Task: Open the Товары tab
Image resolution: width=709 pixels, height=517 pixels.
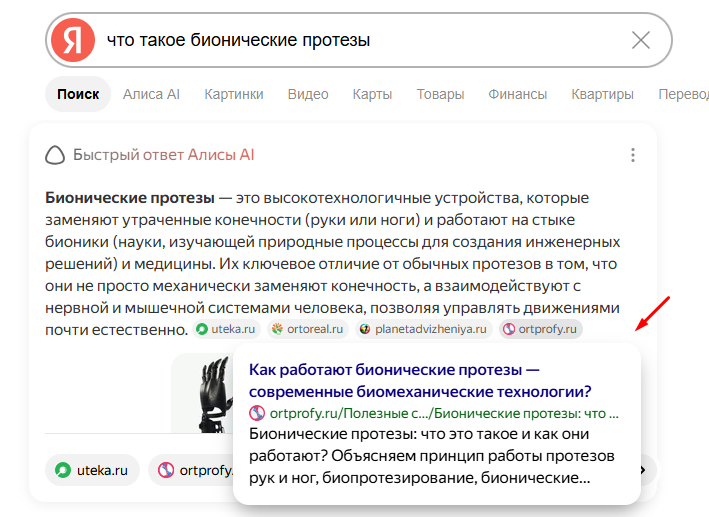Action: click(x=440, y=94)
